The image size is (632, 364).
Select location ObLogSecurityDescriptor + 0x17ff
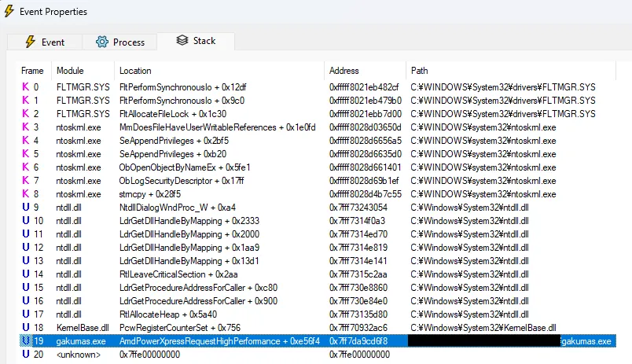[x=182, y=181]
